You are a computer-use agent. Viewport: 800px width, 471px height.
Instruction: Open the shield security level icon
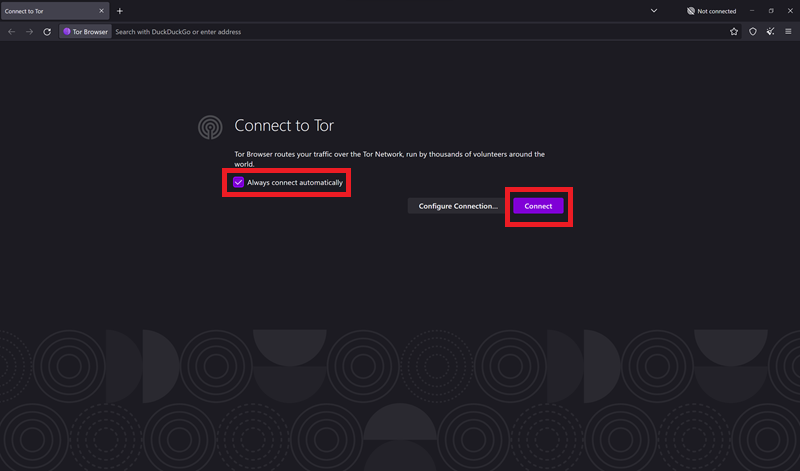752,32
